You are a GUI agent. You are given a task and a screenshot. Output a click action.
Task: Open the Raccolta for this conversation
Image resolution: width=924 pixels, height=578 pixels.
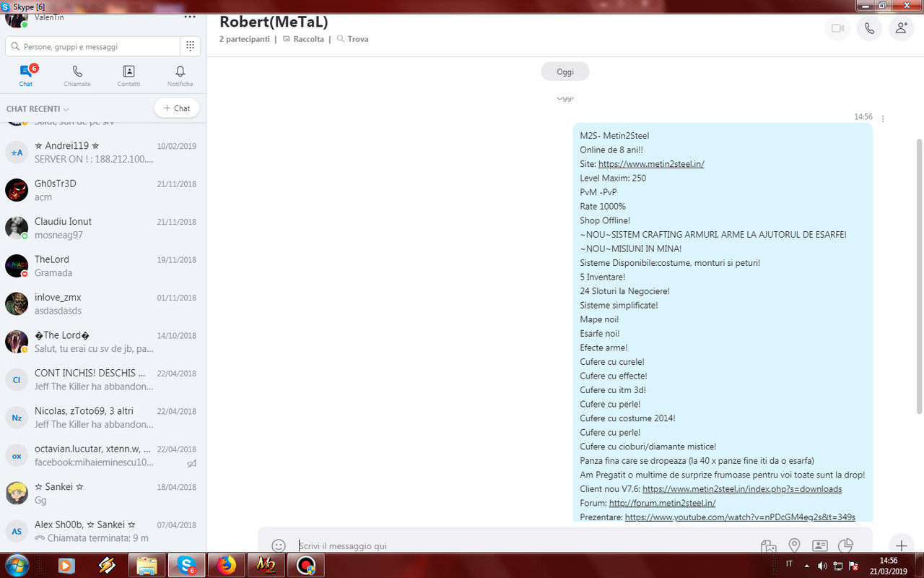[x=303, y=39]
